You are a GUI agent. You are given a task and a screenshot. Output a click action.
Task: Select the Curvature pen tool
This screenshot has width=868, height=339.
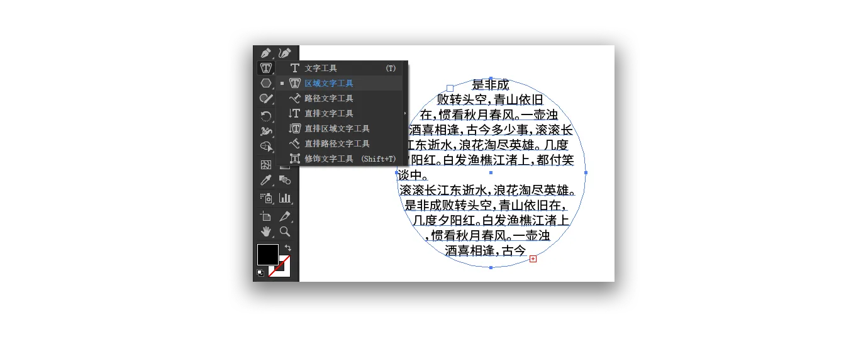285,53
